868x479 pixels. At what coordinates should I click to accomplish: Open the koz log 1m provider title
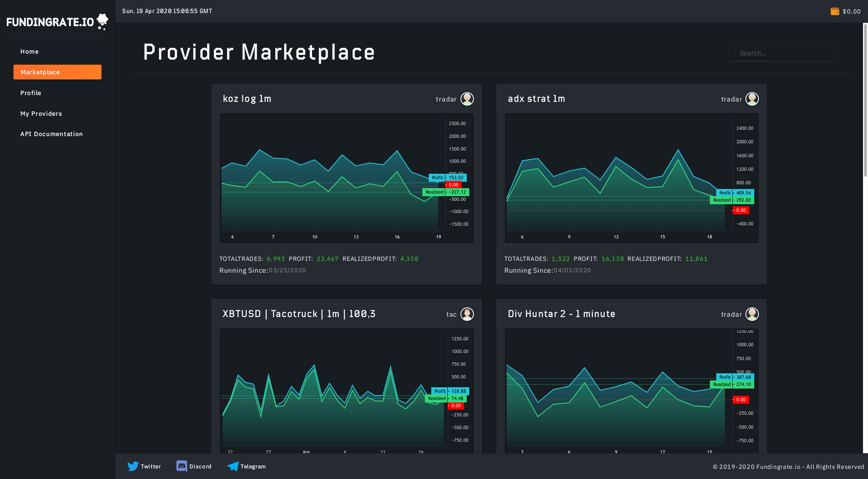click(x=247, y=99)
